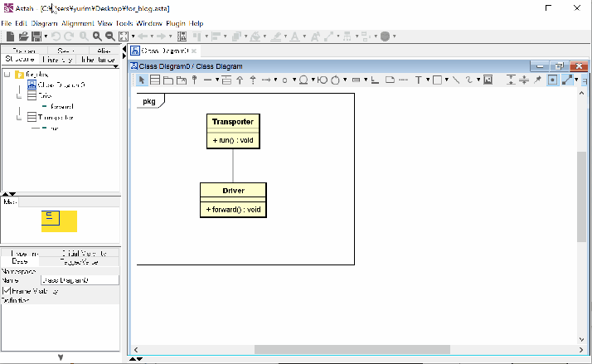Toggle the Frame Visibility checkbox
The width and height of the screenshot is (592, 364).
[x=7, y=291]
